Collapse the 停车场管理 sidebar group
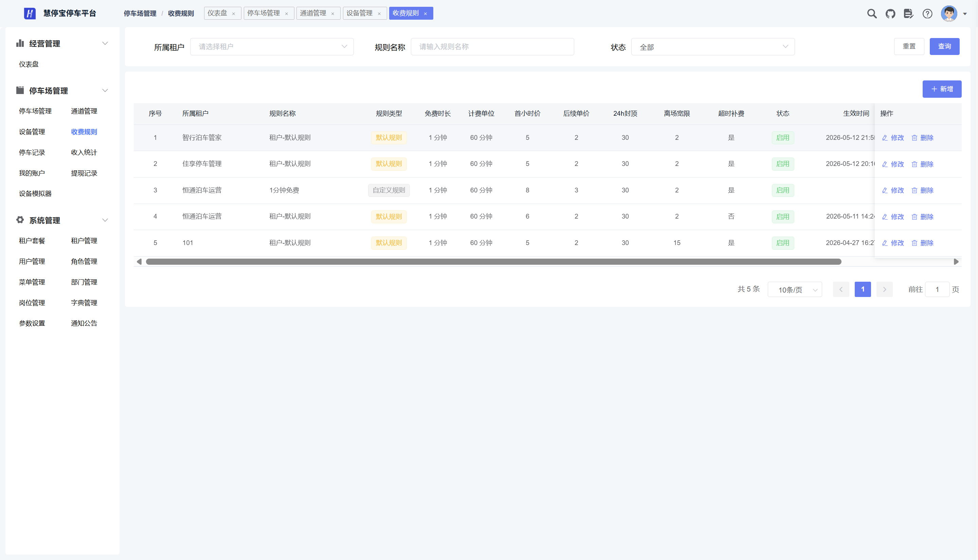This screenshot has width=978, height=560. pyautogui.click(x=105, y=91)
